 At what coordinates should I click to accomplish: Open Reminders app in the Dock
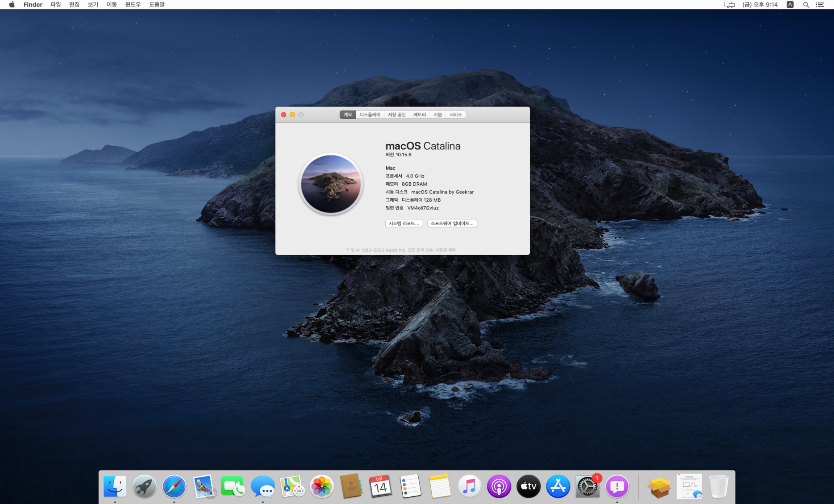410,486
